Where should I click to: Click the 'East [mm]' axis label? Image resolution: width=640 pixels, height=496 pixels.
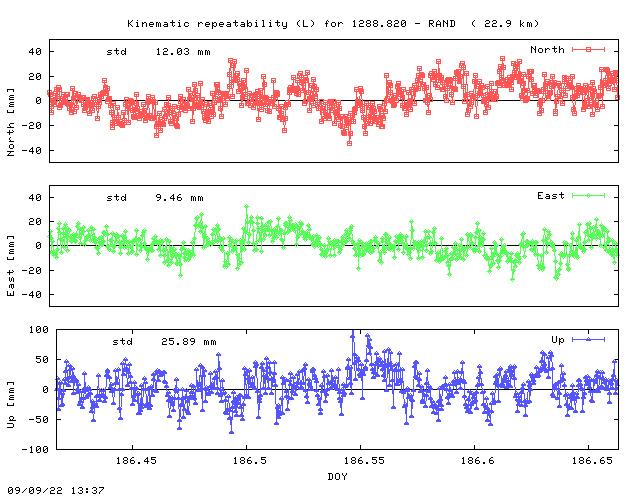11,265
